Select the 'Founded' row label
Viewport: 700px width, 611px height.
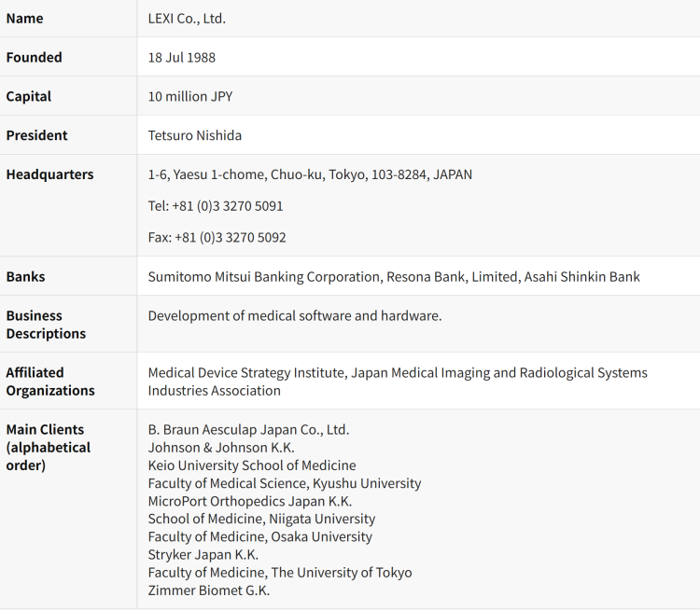(x=34, y=57)
